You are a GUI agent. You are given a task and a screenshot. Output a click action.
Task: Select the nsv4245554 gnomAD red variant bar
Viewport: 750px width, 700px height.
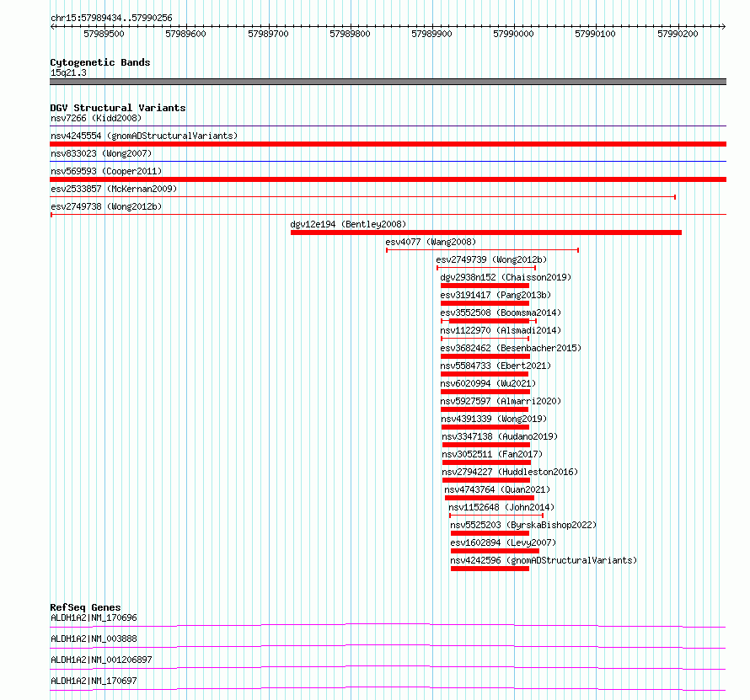coord(388,144)
